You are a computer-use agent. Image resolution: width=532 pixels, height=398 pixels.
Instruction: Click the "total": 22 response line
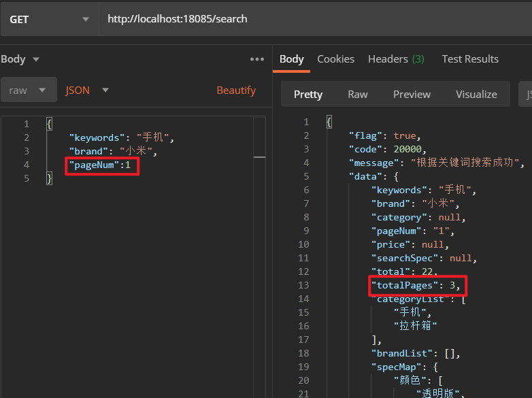coord(404,271)
